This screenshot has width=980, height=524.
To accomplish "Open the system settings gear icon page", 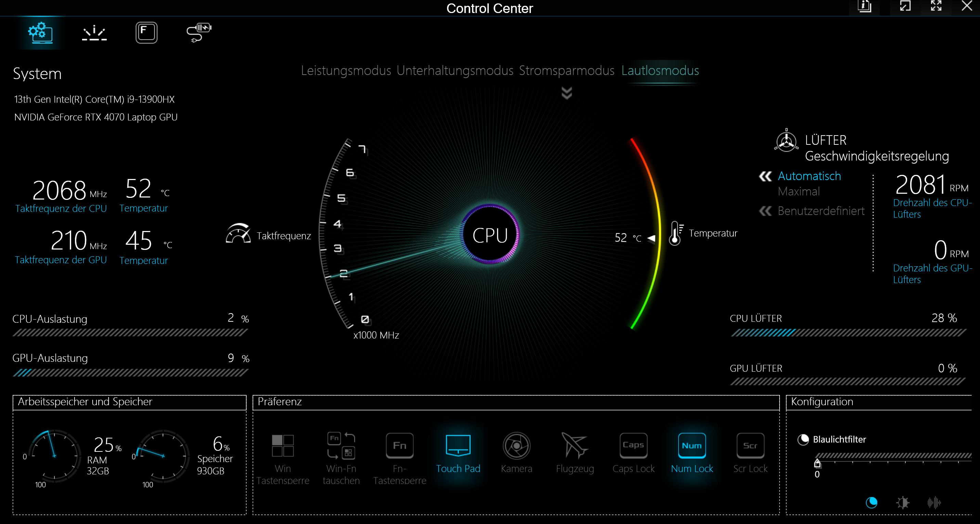I will [x=40, y=33].
